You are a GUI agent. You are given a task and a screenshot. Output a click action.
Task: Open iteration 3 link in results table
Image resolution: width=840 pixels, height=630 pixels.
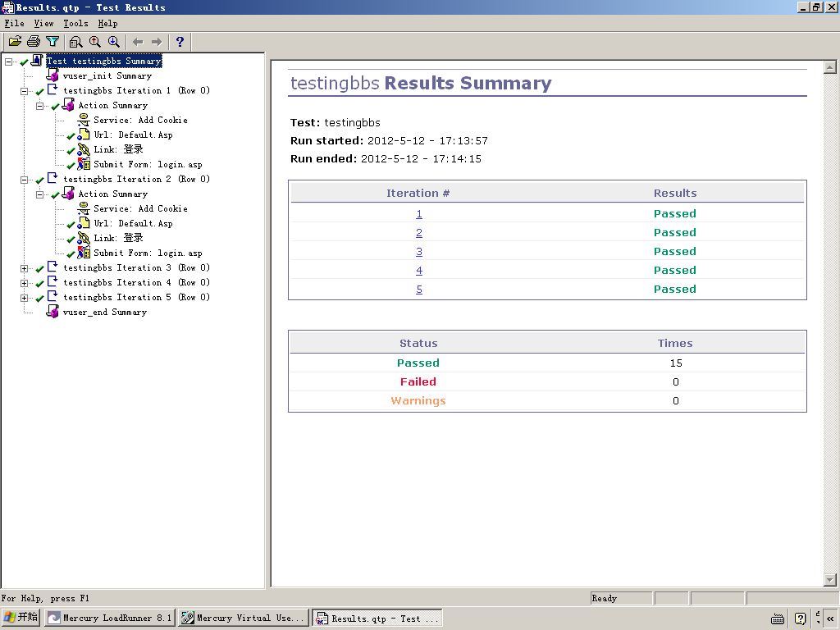(x=419, y=251)
